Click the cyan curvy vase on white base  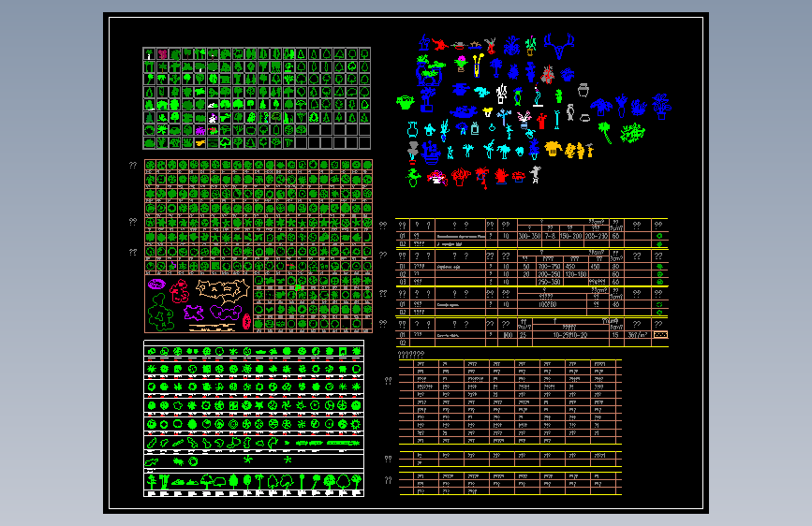(538, 95)
